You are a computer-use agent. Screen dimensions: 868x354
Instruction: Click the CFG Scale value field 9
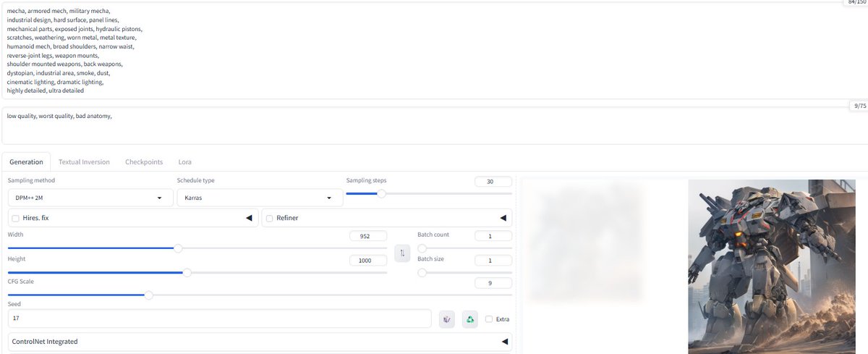click(493, 283)
